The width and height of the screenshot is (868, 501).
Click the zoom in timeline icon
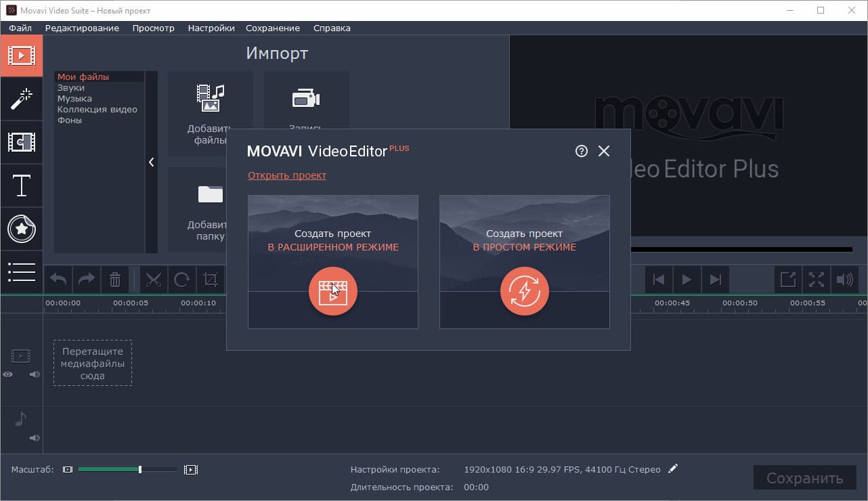click(191, 469)
